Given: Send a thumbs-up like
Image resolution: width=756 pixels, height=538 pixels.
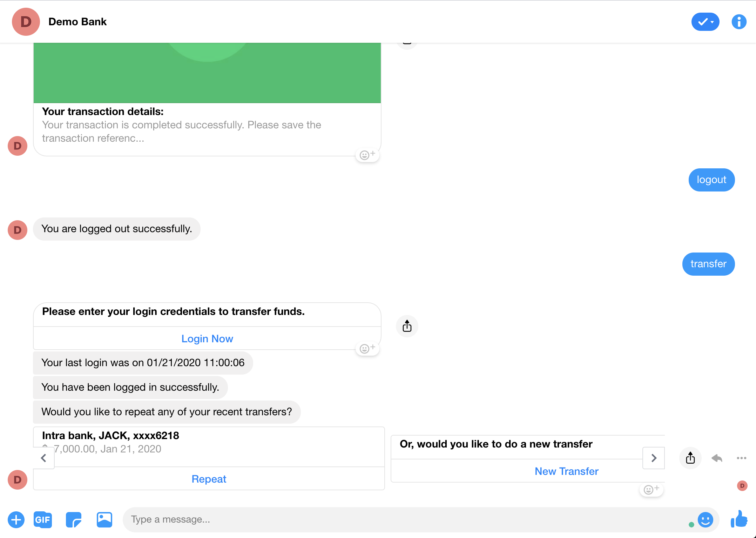Looking at the screenshot, I should (x=739, y=519).
